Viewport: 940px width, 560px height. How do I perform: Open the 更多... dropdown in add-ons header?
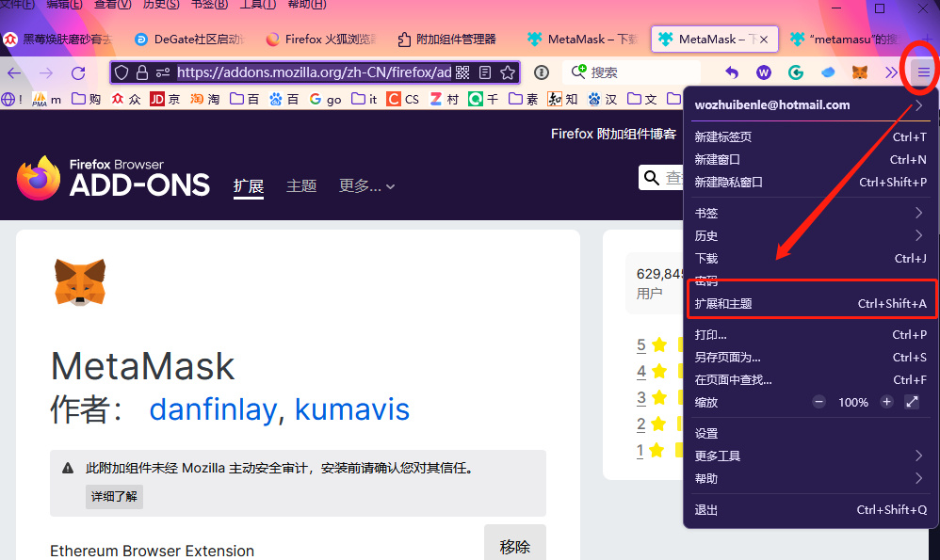366,186
